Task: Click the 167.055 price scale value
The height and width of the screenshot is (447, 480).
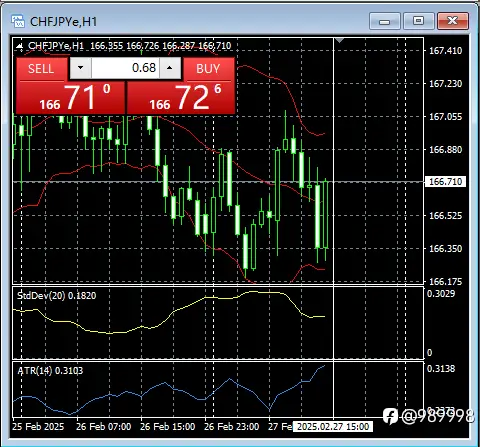Action: tap(445, 117)
